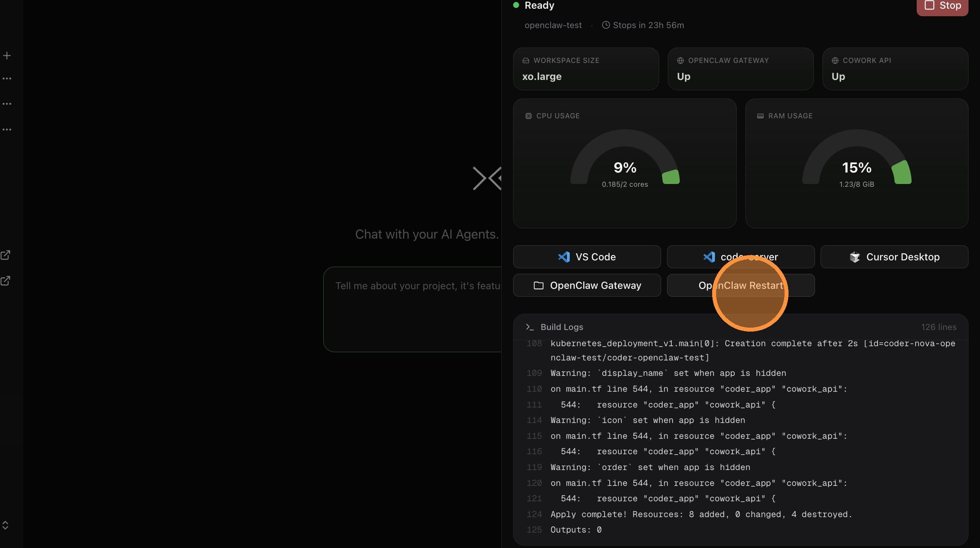Click the Build Logs terminal prompt icon

(529, 327)
